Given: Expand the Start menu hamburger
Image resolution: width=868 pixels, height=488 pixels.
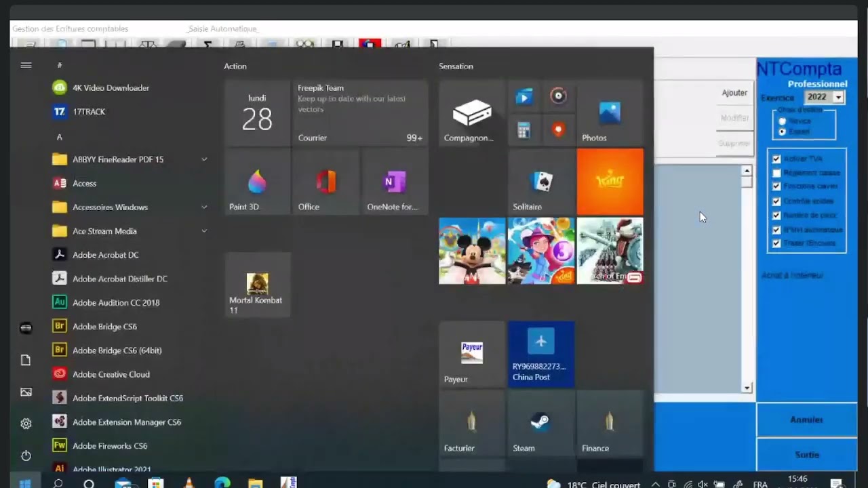Looking at the screenshot, I should click(26, 65).
